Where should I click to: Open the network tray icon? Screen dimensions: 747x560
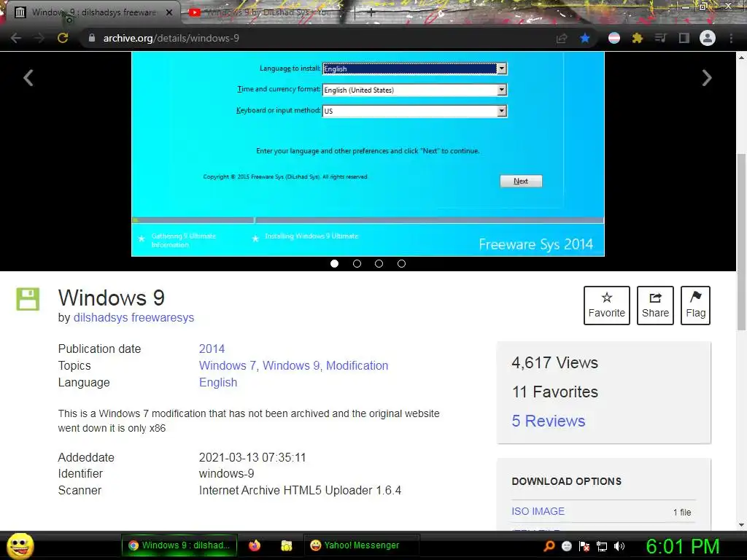point(602,546)
